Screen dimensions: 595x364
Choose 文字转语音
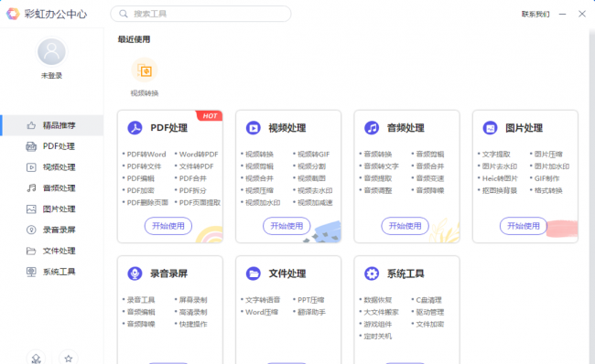(x=263, y=300)
